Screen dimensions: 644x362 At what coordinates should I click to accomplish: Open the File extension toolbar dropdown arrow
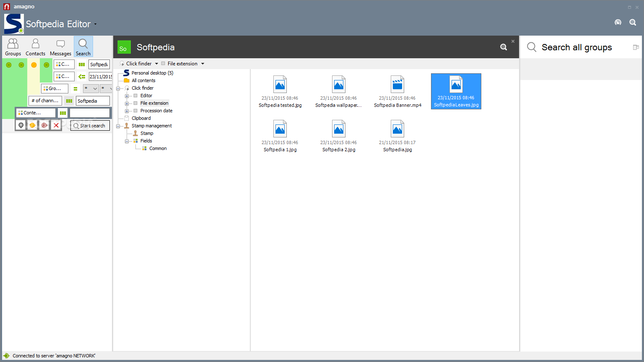[x=203, y=64]
